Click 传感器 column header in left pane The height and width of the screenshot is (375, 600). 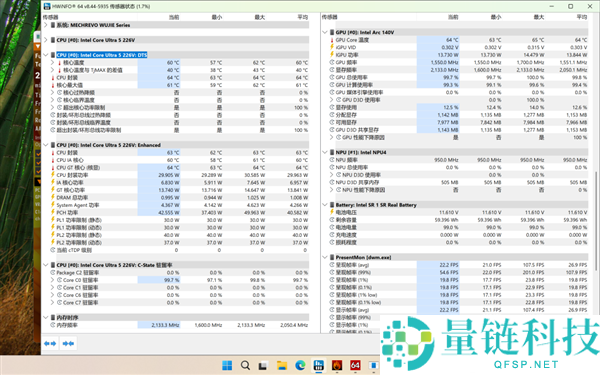pyautogui.click(x=51, y=17)
